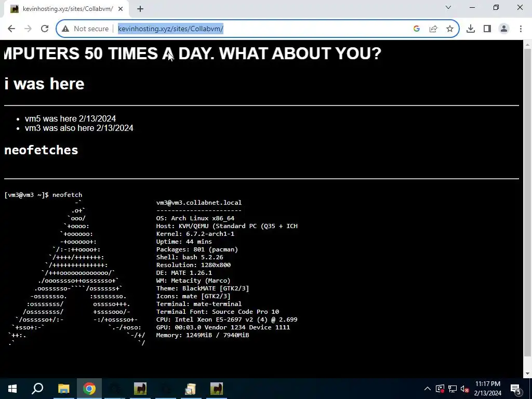Click the 'Resolution: 1280x800' line

point(193,265)
